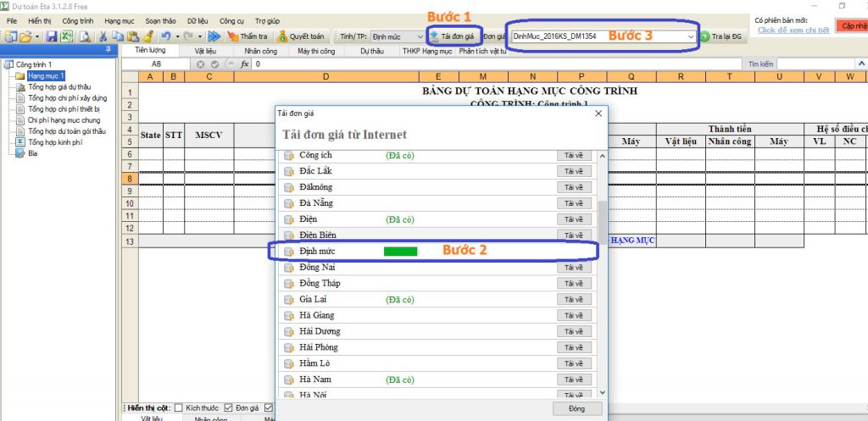Select Chi phí hạng mục chung in tree

(64, 120)
